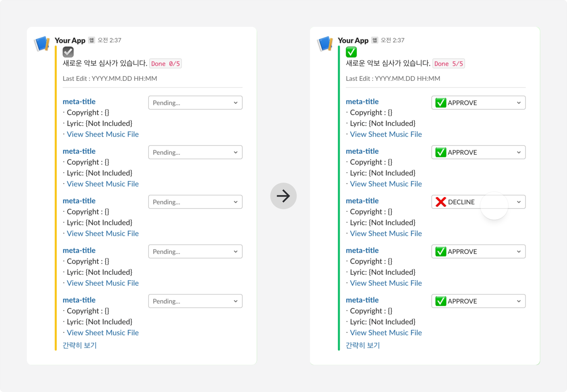Click first View Sheet Music File link on left
The width and height of the screenshot is (567, 392).
point(103,134)
